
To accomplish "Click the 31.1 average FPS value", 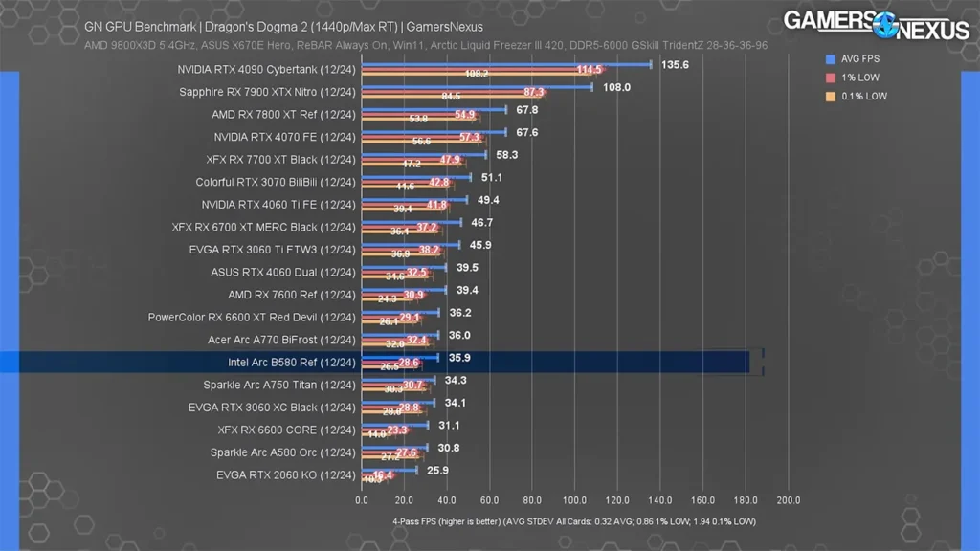I will tap(449, 426).
